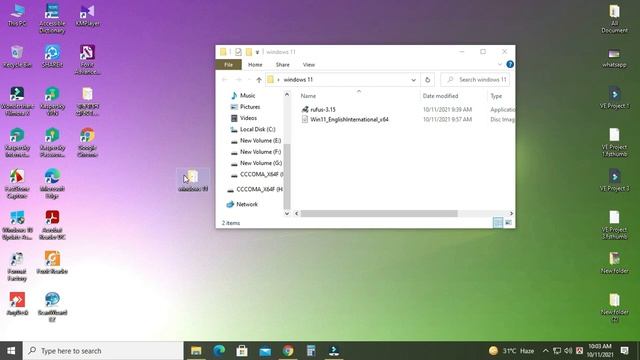640x360 pixels.
Task: Open Videos in the navigation pane
Action: (x=248, y=118)
